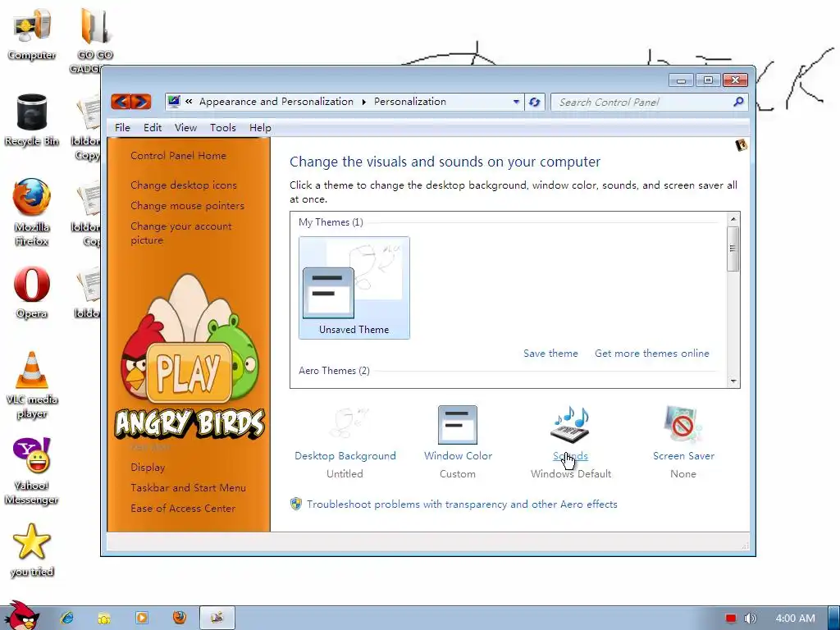Go forward with the right arrow button
840x630 pixels.
(141, 101)
